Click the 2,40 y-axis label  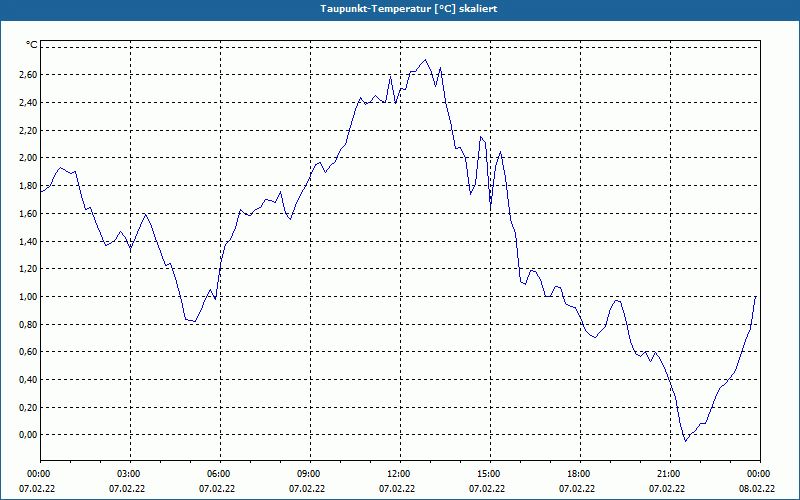pyautogui.click(x=28, y=103)
